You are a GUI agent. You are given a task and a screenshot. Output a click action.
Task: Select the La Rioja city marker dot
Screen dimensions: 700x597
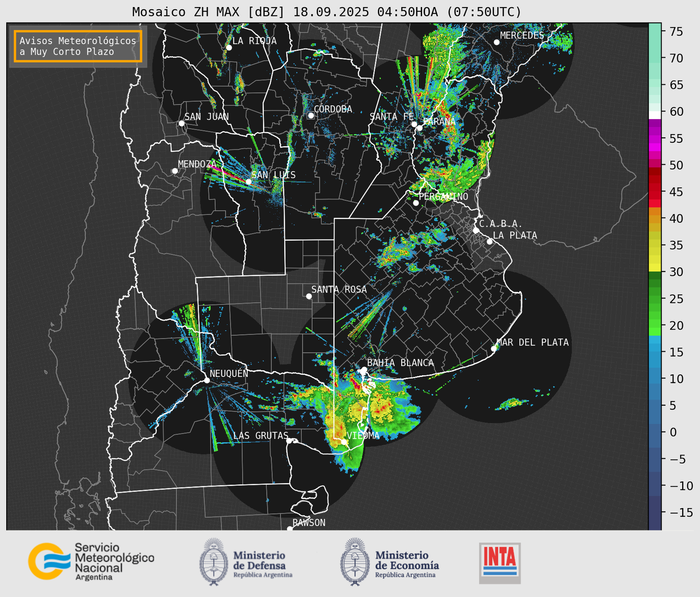[229, 48]
